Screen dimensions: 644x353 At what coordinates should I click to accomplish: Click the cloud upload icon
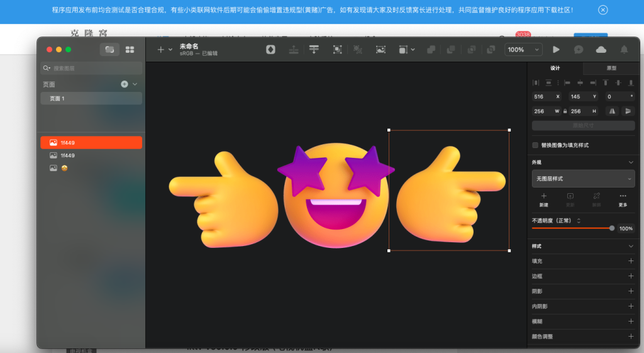point(601,50)
